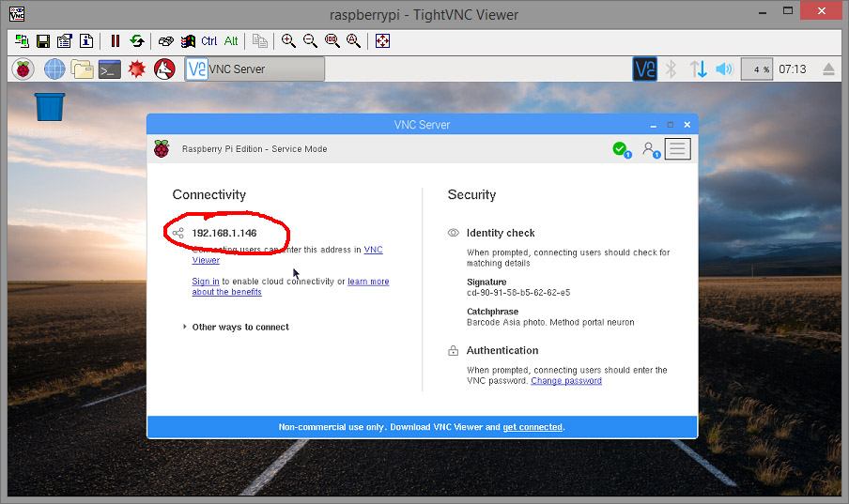The image size is (849, 504).
Task: Click the Authentication padlock icon
Action: [454, 351]
